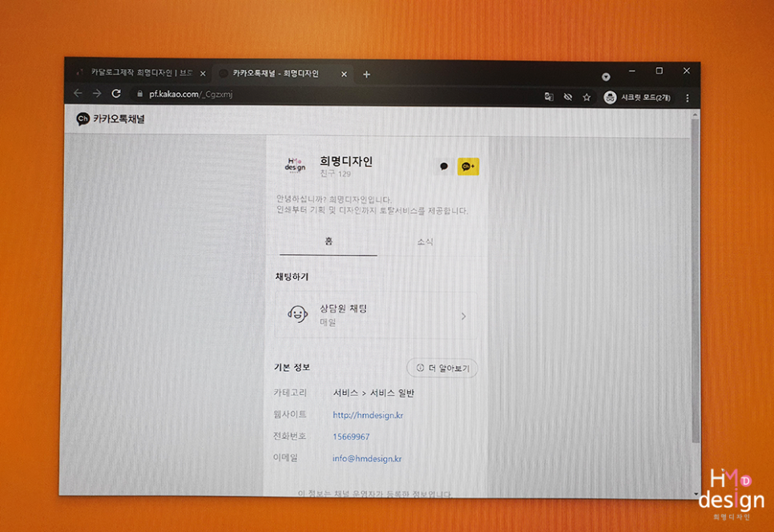Click the padlock site info icon

point(140,94)
